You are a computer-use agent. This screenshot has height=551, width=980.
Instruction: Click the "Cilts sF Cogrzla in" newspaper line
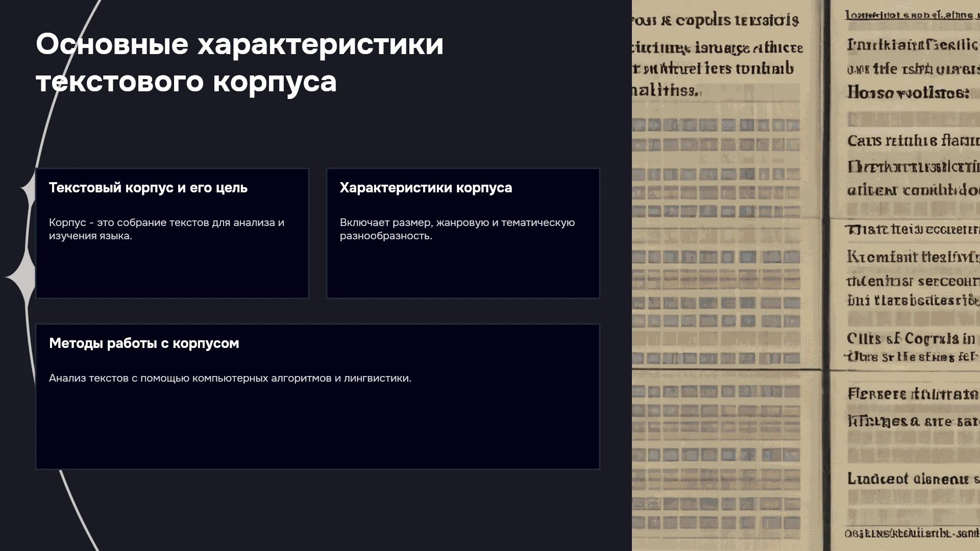point(911,339)
